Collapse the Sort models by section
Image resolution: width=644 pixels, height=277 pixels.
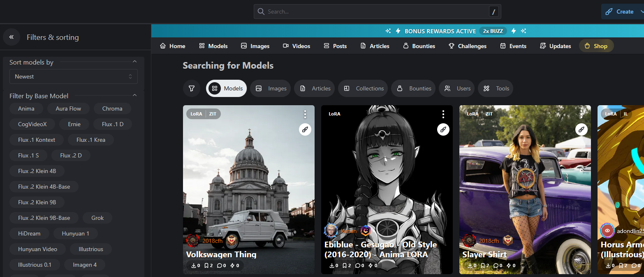tap(134, 62)
